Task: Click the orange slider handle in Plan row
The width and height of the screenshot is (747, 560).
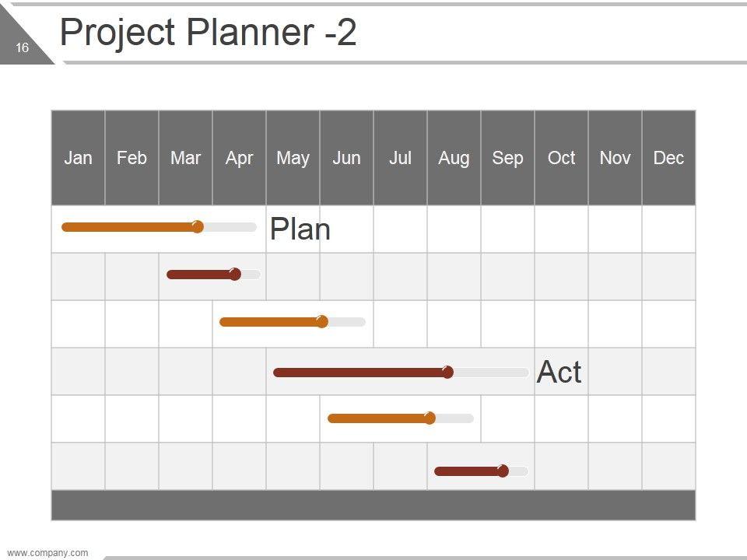Action: (x=198, y=226)
